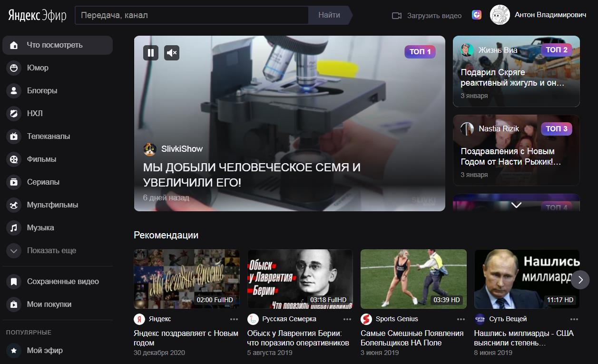This screenshot has height=364, width=598.
Task: Expand the top list with the down chevron
Action: [516, 205]
